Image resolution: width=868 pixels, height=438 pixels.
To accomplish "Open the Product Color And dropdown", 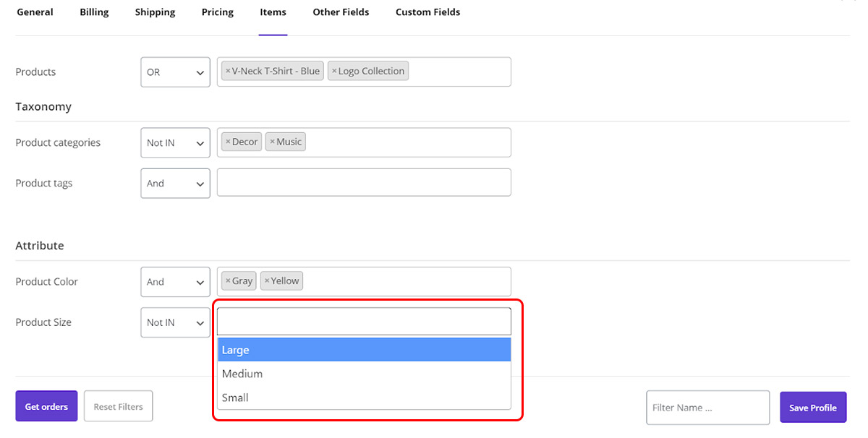I will 175,282.
